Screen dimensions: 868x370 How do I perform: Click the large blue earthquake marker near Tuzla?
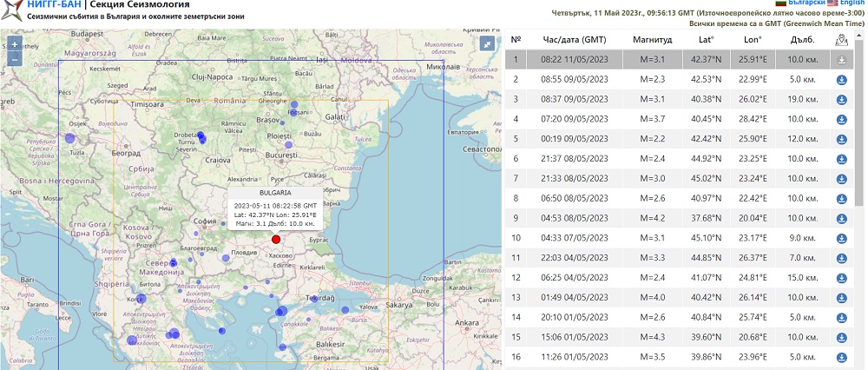pos(69,137)
